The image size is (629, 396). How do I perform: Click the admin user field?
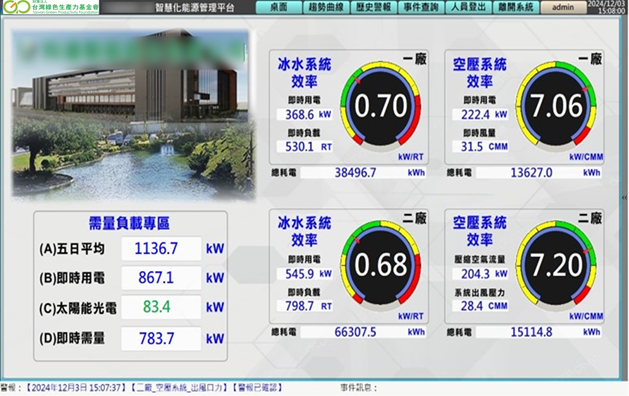(563, 7)
